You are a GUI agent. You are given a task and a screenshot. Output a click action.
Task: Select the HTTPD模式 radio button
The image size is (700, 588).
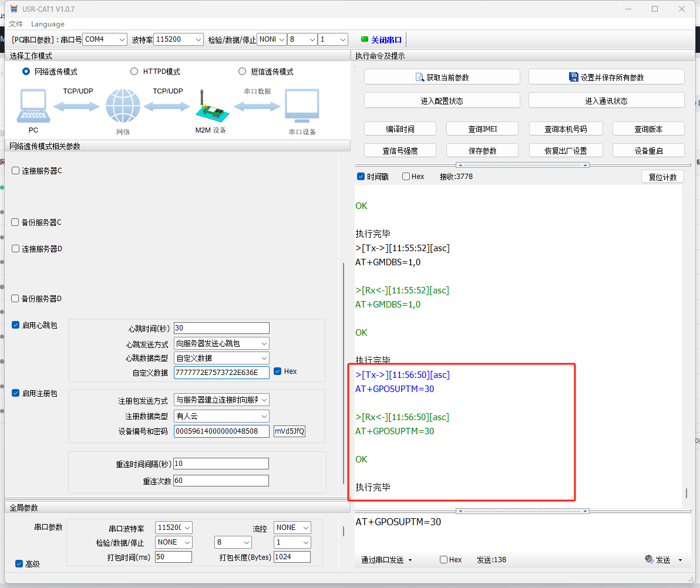point(134,72)
